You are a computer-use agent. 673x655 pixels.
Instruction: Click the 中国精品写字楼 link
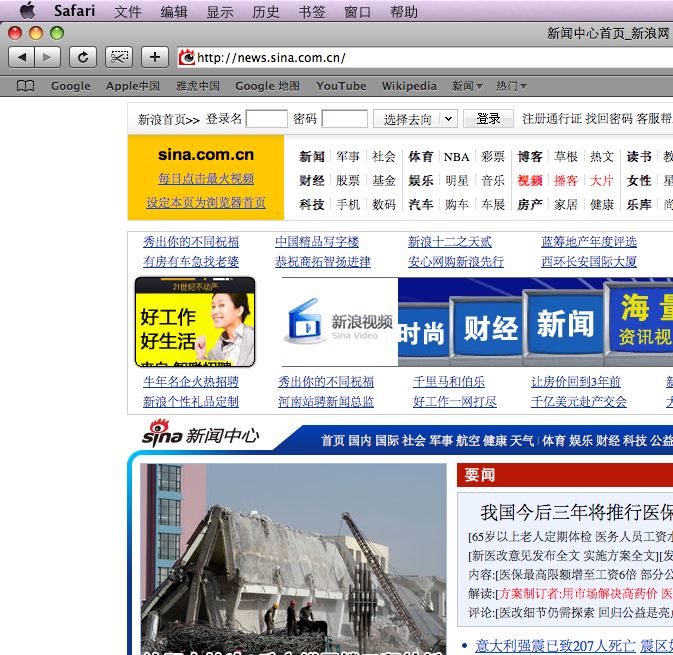(x=317, y=242)
